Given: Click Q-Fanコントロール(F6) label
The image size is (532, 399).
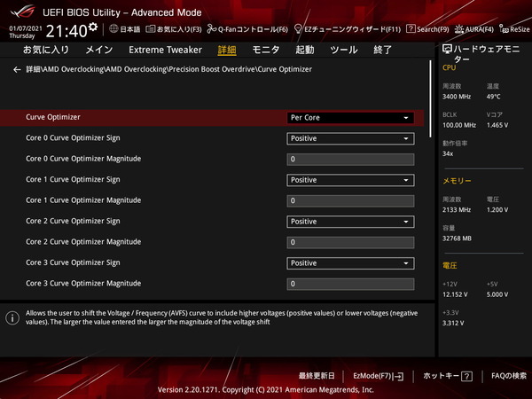Looking at the screenshot, I should [x=253, y=29].
